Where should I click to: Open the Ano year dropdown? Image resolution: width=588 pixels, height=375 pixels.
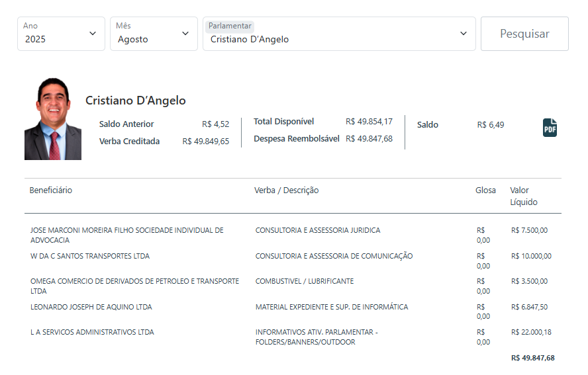[61, 34]
